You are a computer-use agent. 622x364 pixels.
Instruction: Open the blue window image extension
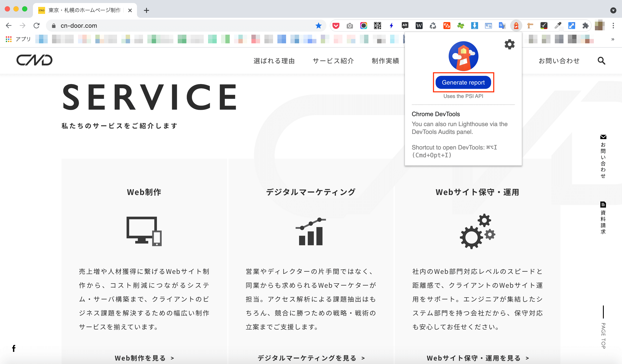pos(488,26)
